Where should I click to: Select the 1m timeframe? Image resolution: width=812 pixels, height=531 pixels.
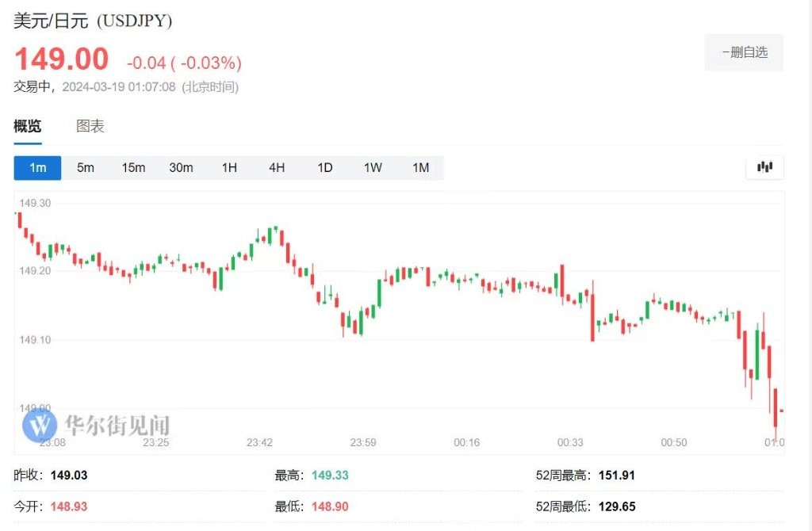point(37,167)
